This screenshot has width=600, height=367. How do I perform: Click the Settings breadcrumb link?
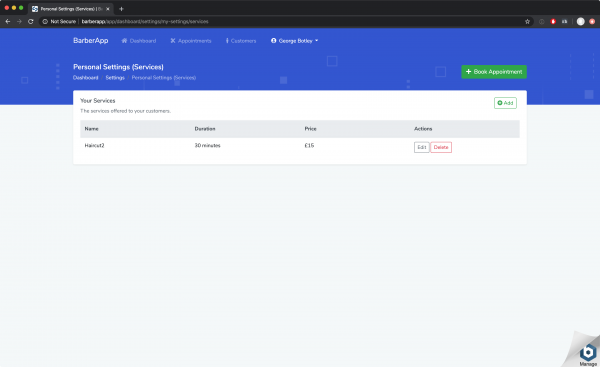click(x=115, y=78)
